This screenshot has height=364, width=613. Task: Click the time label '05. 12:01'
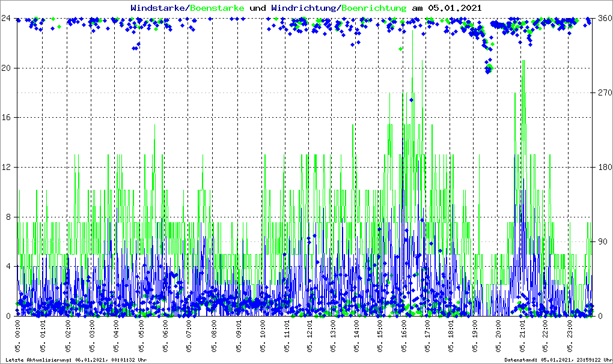(x=310, y=336)
